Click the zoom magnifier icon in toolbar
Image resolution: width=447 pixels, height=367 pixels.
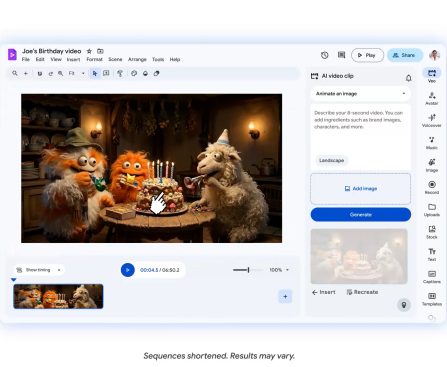[60, 73]
